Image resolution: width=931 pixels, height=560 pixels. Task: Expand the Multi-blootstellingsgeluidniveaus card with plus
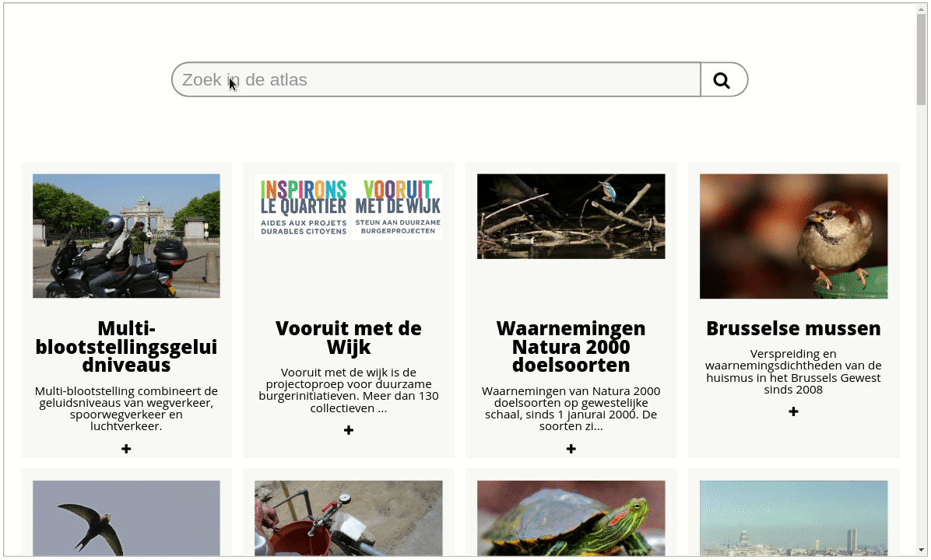click(x=125, y=448)
